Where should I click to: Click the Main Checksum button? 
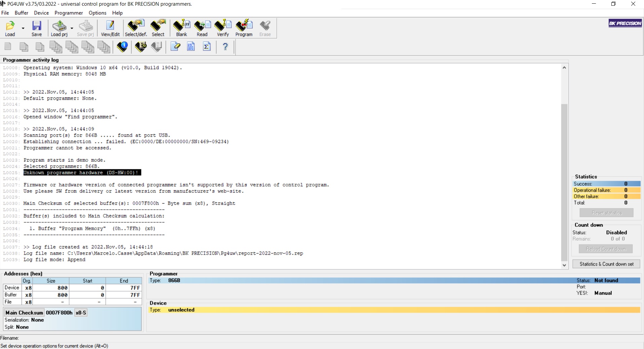point(24,313)
